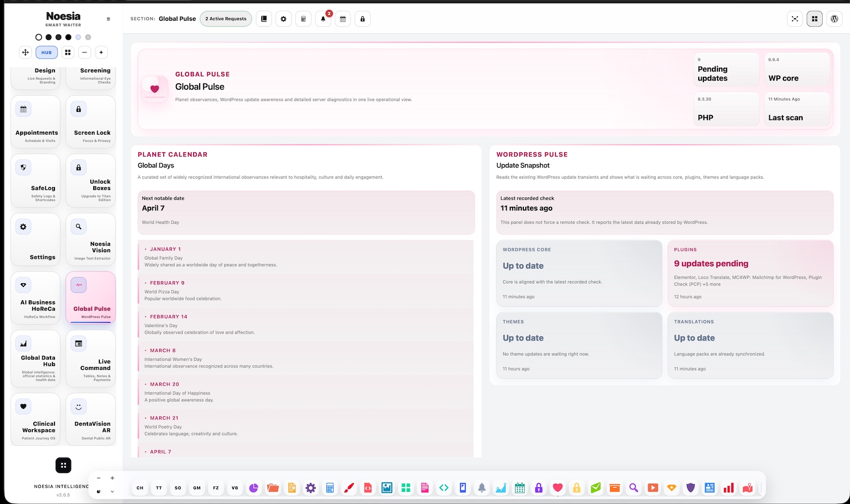
Task: Open the calculator icon in the top section toolbar
Action: 303,19
